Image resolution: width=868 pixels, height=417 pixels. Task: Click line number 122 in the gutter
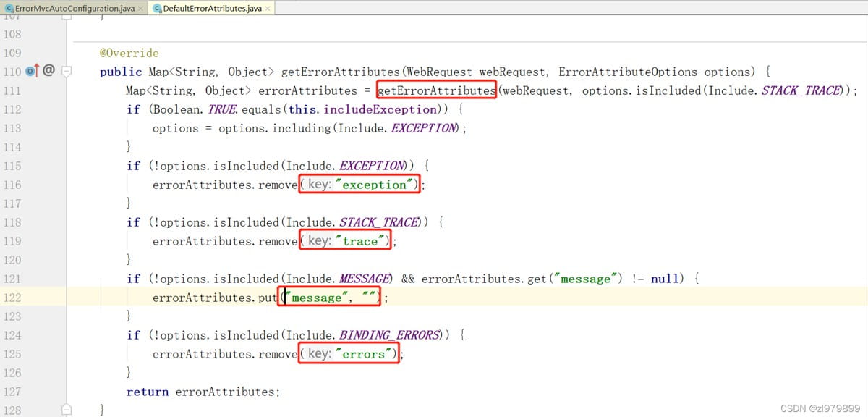tap(12, 298)
